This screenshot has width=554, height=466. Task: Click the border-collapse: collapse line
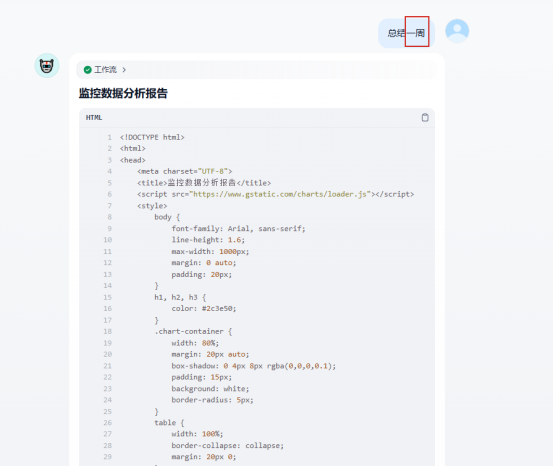(228, 446)
